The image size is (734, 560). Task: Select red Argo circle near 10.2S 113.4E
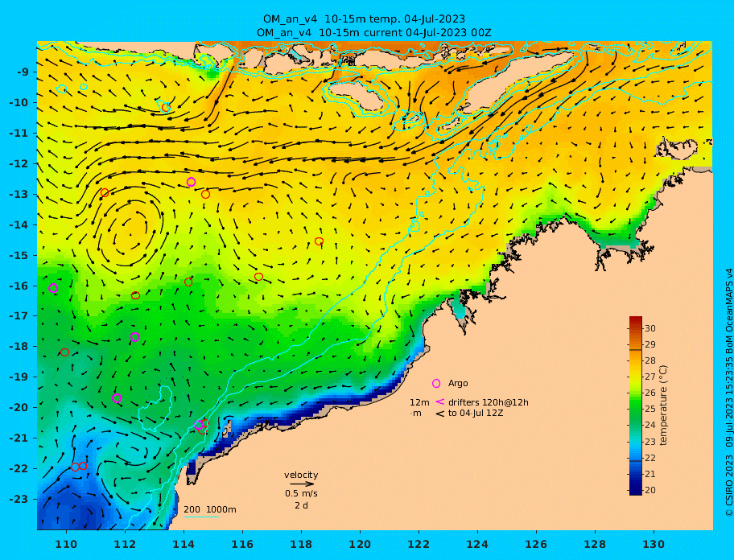click(166, 108)
